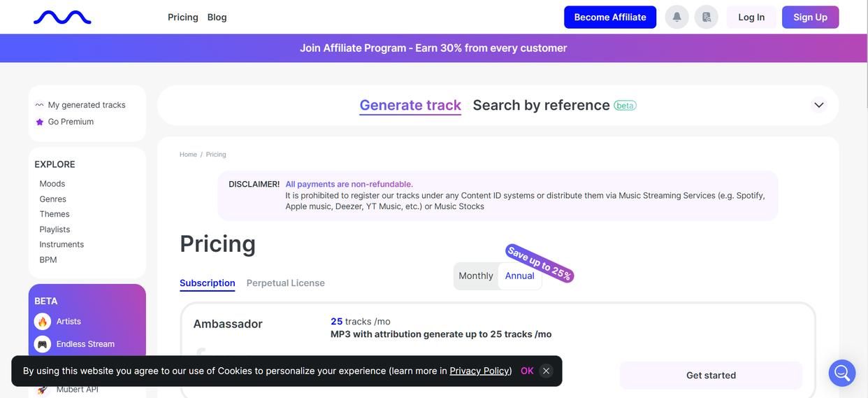868x398 pixels.
Task: Expand the generate track panel chevron
Action: 818,105
